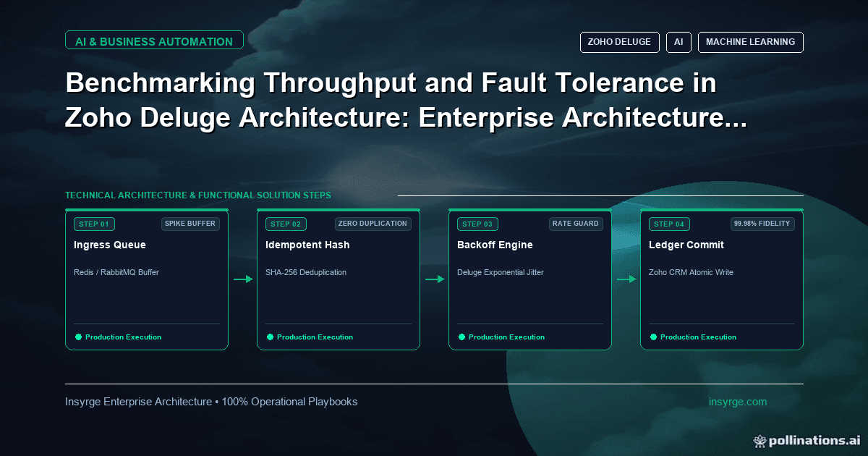Screen dimensions: 868x456
Task: Click the ZERO DUPLICATION label
Action: (373, 224)
